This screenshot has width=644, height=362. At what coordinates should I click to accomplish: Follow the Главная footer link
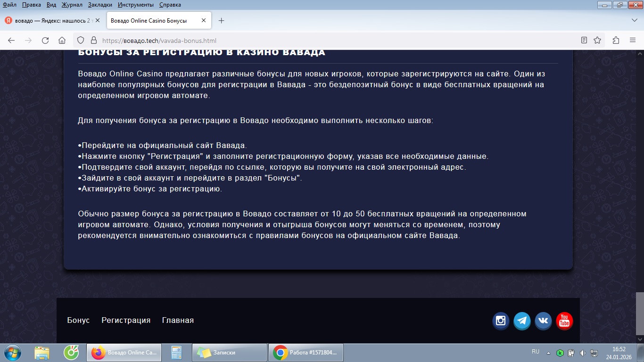(x=178, y=320)
